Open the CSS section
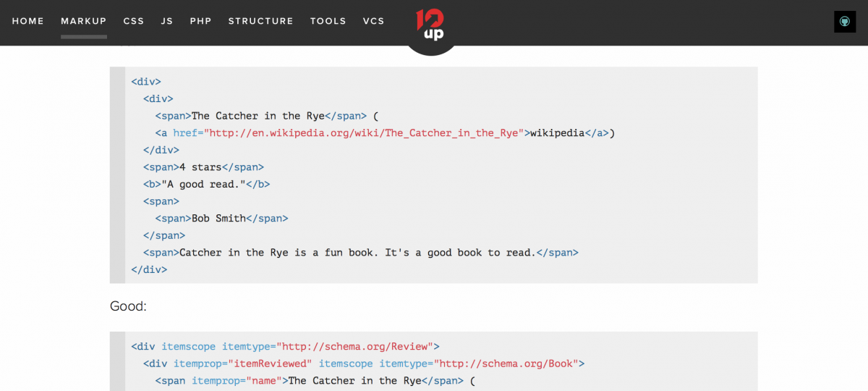Viewport: 868px width, 391px height. (134, 21)
